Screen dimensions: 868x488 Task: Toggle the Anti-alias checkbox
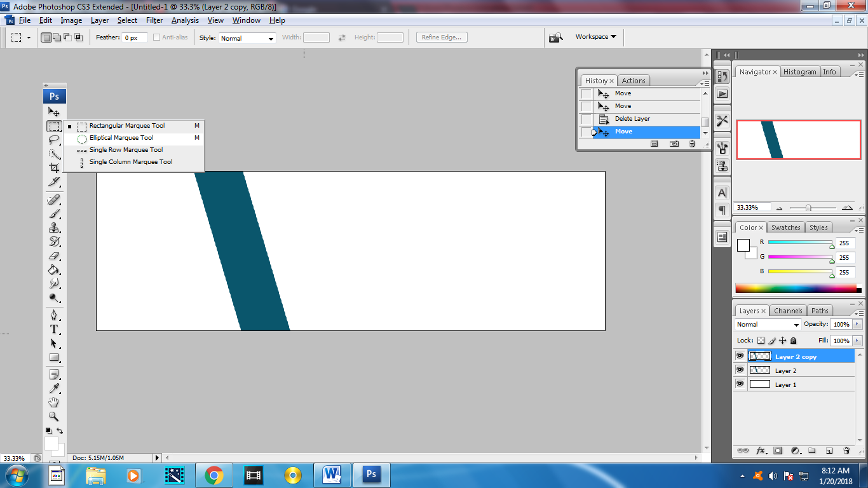pyautogui.click(x=157, y=37)
